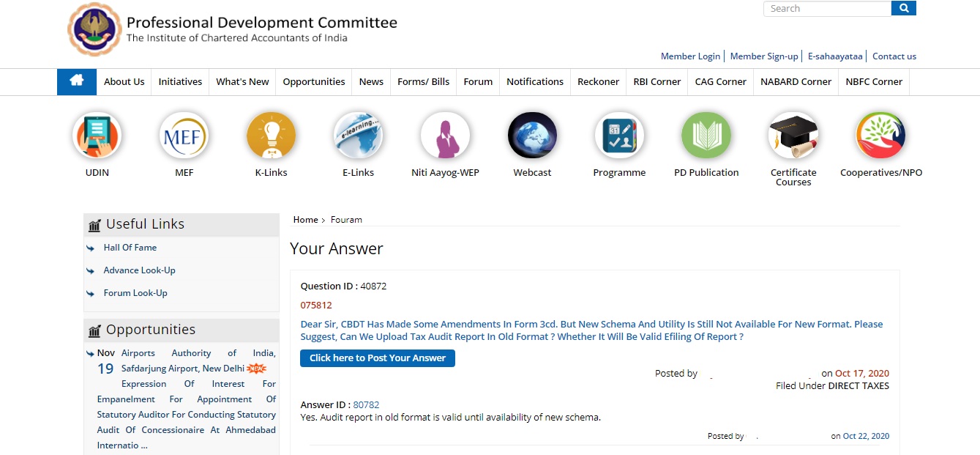
Task: Open Answer ID 80782 link
Action: point(366,405)
